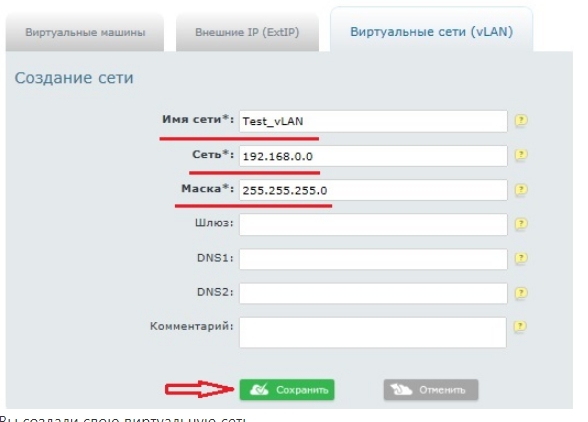Click help icon beside Сеть field
588x422 pixels.
(x=521, y=155)
